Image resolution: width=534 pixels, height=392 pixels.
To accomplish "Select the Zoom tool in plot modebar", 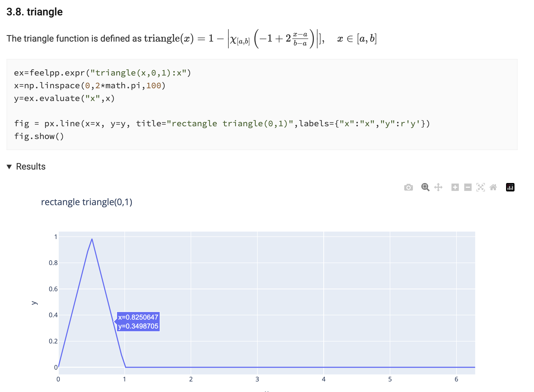I will coord(425,187).
